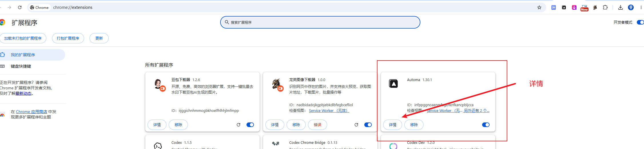The image size is (644, 149).
Task: Show Chrome downloads
Action: 620,7
